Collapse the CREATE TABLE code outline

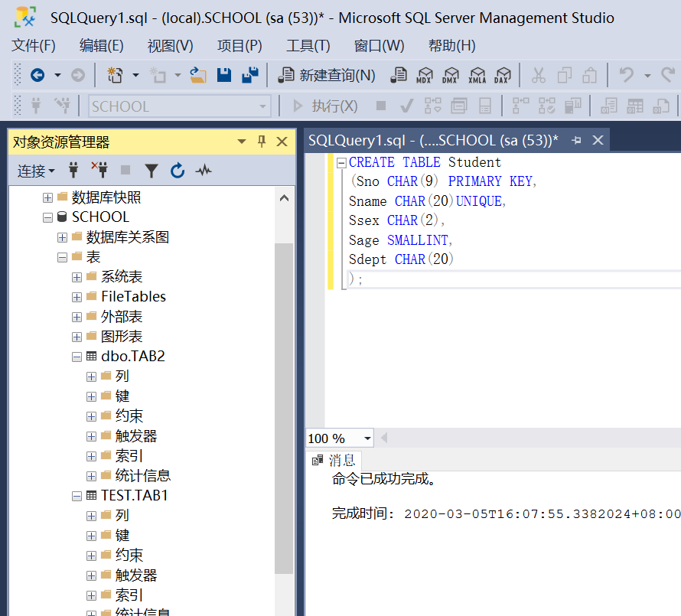pos(341,163)
